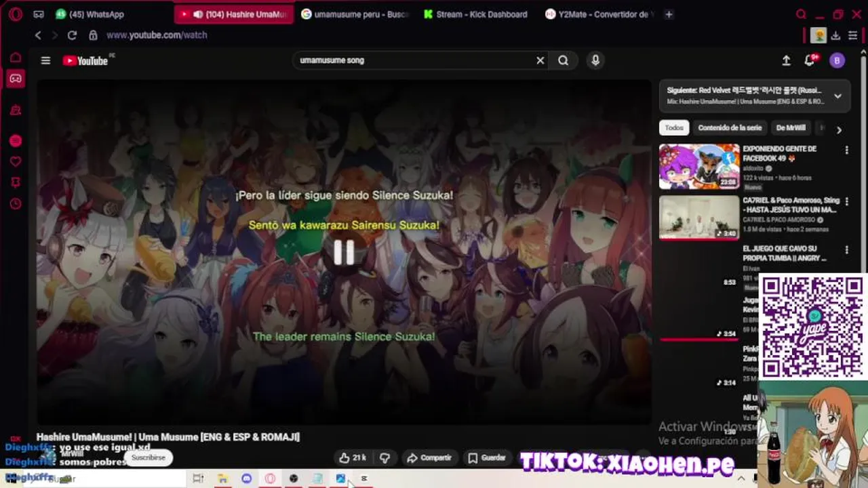Open options for EXPONIENDO GENTE video

click(846, 150)
